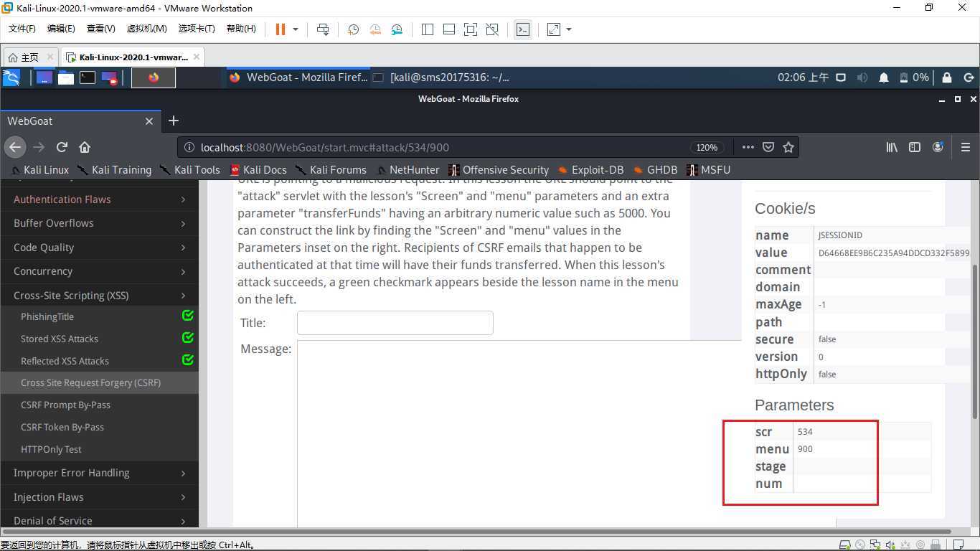The image size is (980, 551).
Task: Expand the Code Quality category
Action: point(99,248)
